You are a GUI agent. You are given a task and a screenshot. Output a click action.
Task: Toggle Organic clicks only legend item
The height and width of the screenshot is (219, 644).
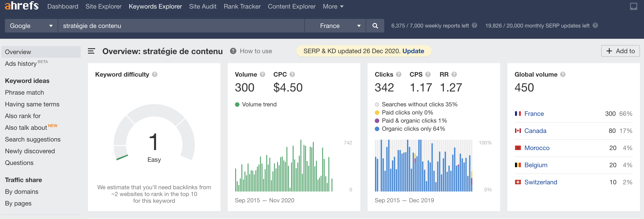click(x=410, y=129)
